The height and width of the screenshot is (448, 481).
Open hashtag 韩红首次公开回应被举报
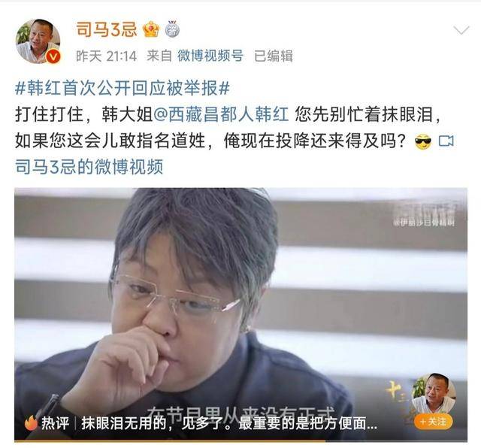(x=122, y=89)
